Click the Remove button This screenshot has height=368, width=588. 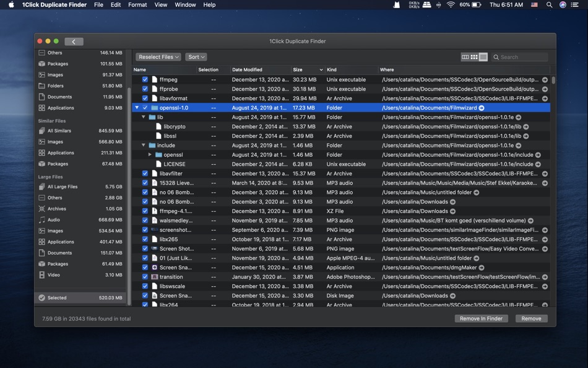click(532, 318)
